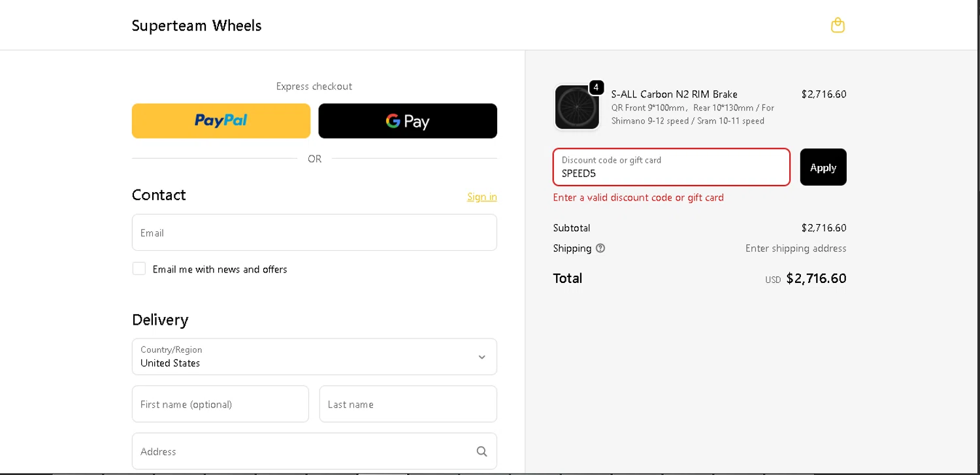The height and width of the screenshot is (475, 980).
Task: Follow the Sign in link
Action: pyautogui.click(x=482, y=197)
